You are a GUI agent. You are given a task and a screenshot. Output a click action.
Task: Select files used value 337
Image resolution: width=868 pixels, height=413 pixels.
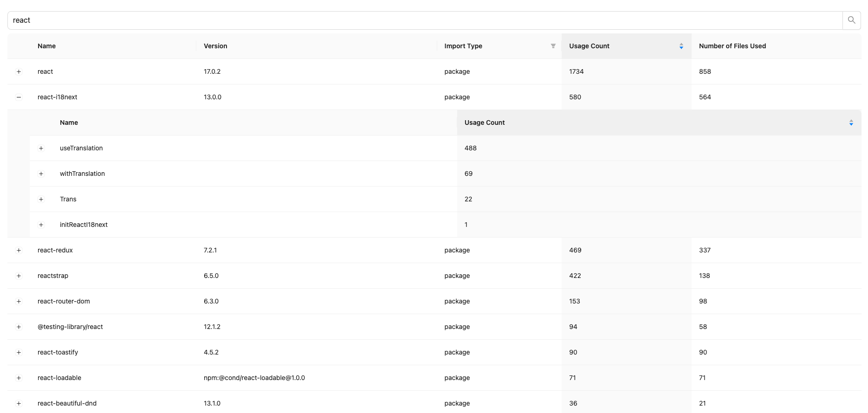(705, 250)
